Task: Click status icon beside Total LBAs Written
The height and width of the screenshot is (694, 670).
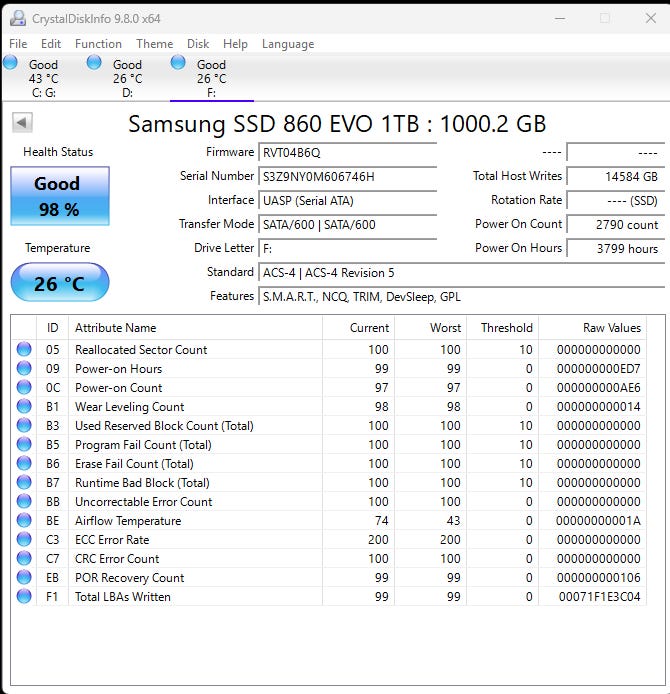Action: point(23,597)
